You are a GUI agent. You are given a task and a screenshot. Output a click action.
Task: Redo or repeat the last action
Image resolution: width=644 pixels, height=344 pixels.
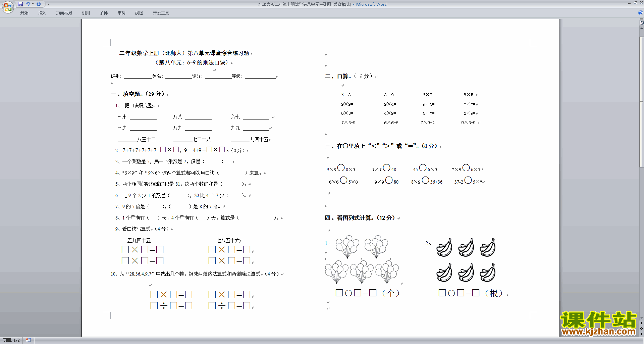(39, 4)
